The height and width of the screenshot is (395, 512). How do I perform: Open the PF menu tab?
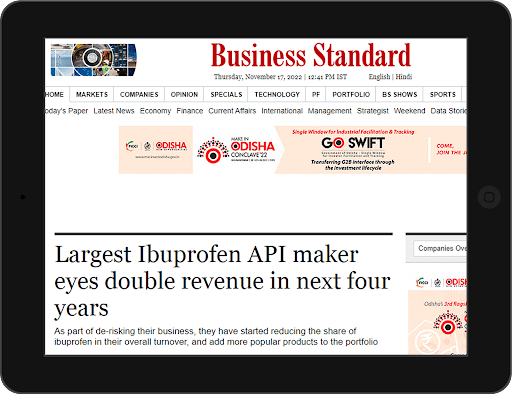tap(316, 95)
